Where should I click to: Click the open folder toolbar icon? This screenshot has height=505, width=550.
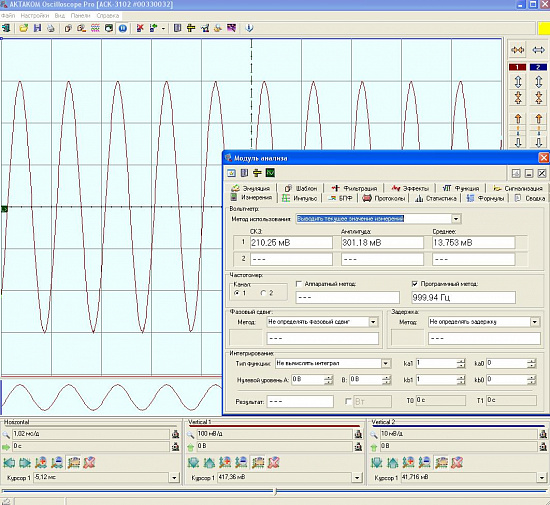click(x=24, y=28)
